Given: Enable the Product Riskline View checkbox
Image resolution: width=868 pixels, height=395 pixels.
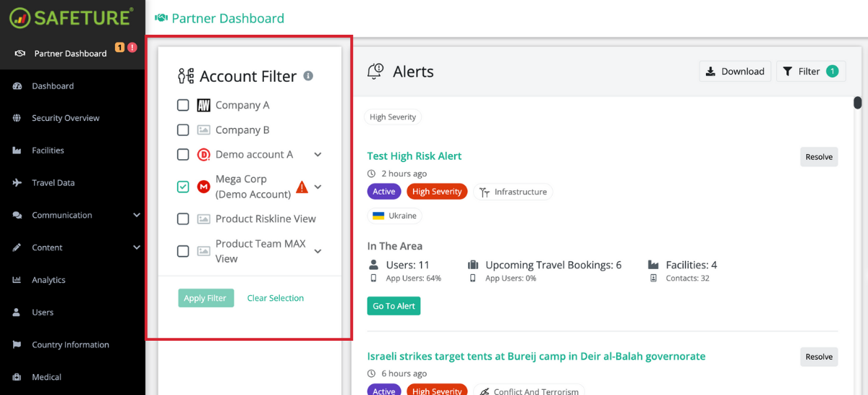Looking at the screenshot, I should pyautogui.click(x=183, y=219).
